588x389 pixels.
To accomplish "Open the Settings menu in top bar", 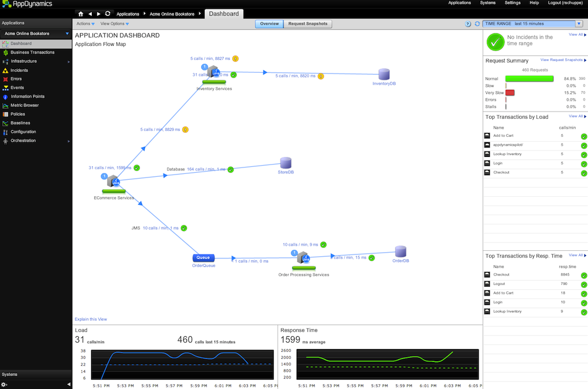I will coord(512,3).
